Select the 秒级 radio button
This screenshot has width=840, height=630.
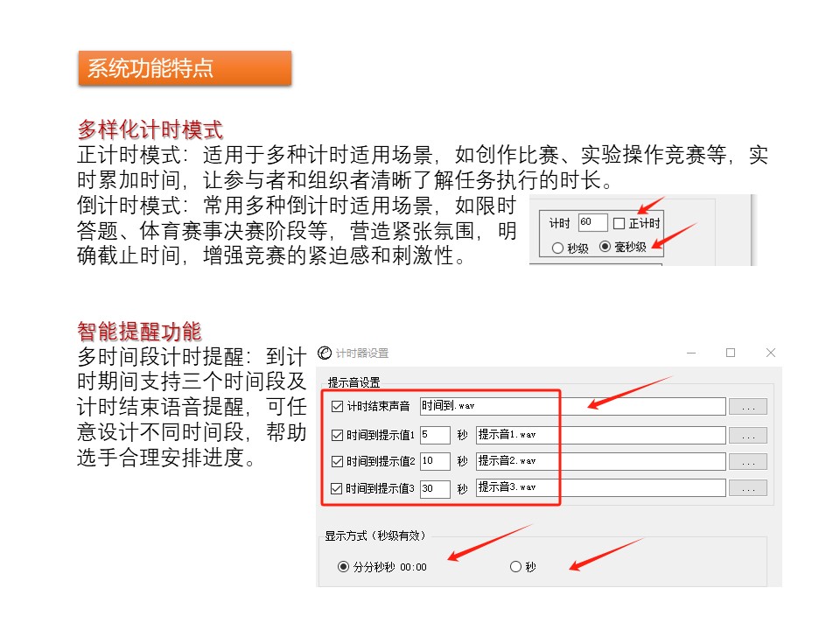(557, 248)
